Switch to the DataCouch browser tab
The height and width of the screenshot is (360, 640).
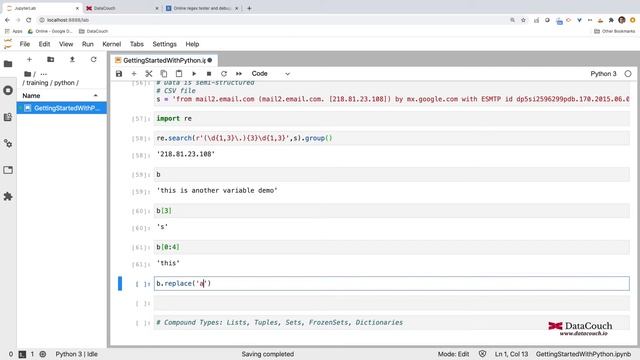[122, 8]
